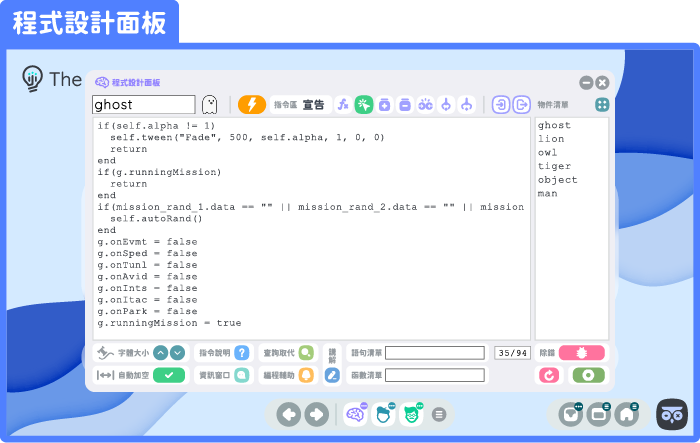The width and height of the screenshot is (700, 443).
Task: Click the function fx icon in toolbar
Action: 342,104
